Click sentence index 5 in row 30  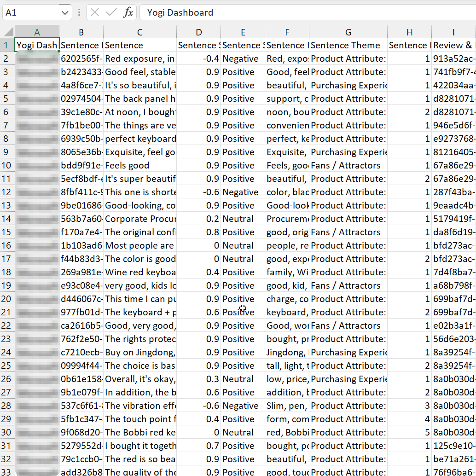click(410, 432)
